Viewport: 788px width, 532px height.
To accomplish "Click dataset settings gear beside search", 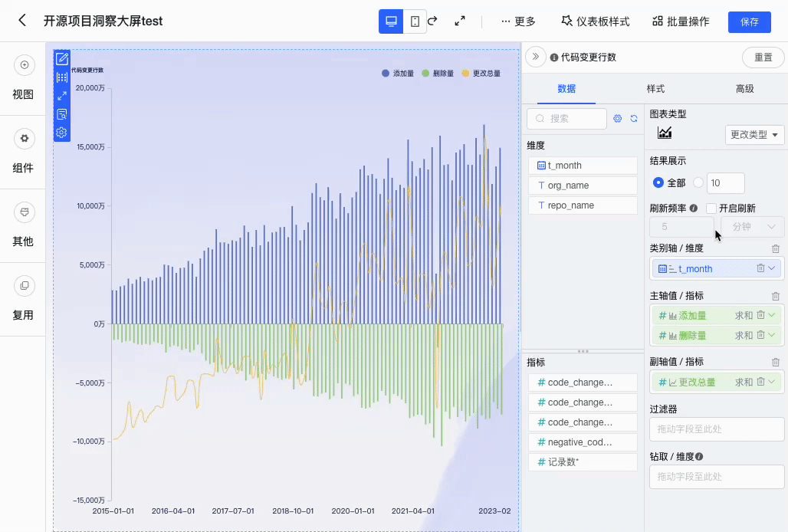I will (618, 119).
